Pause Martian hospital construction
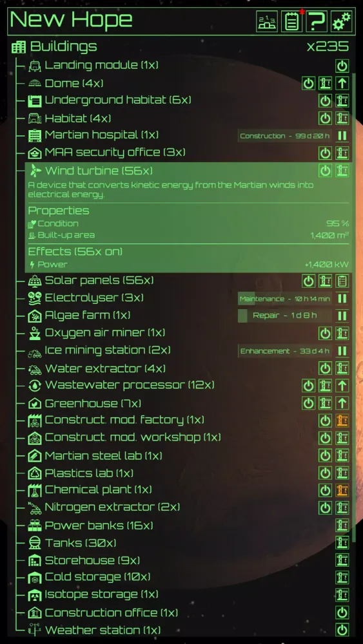Image resolution: width=363 pixels, height=644 pixels. click(342, 135)
